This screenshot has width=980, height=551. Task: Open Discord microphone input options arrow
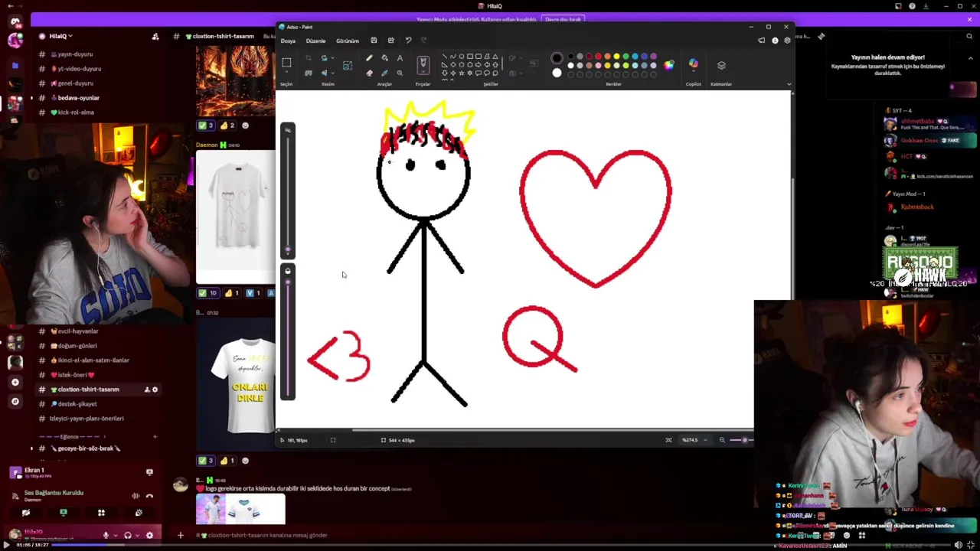(x=115, y=535)
